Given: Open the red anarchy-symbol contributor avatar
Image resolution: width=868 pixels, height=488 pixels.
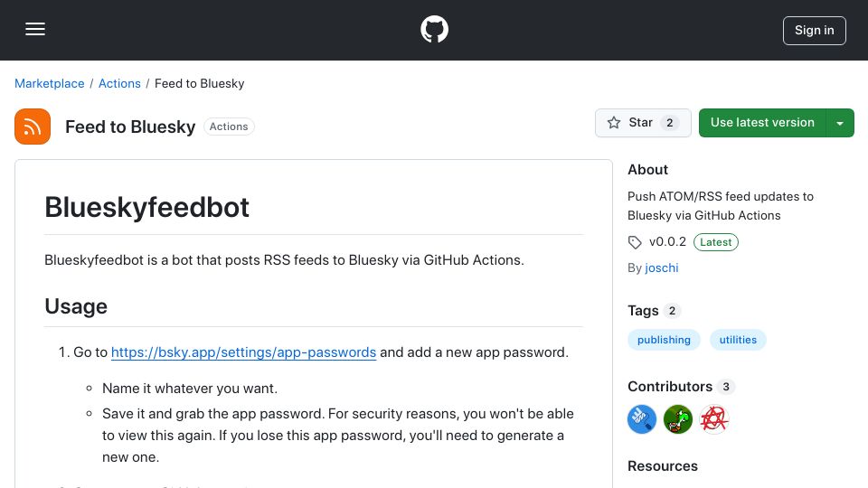Looking at the screenshot, I should [x=714, y=419].
